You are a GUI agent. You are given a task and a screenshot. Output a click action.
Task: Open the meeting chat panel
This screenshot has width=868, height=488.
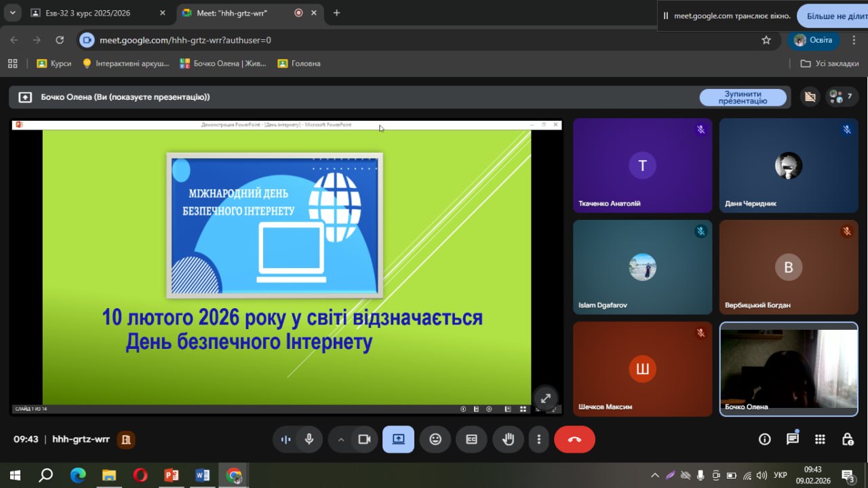pos(792,439)
